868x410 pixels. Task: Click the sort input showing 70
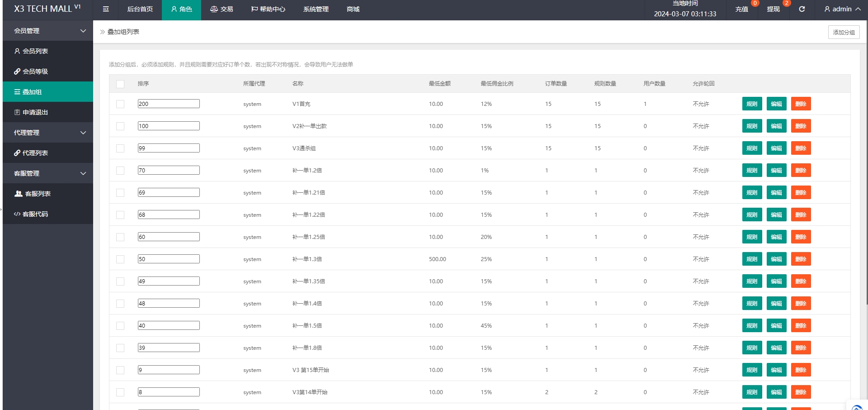click(169, 170)
